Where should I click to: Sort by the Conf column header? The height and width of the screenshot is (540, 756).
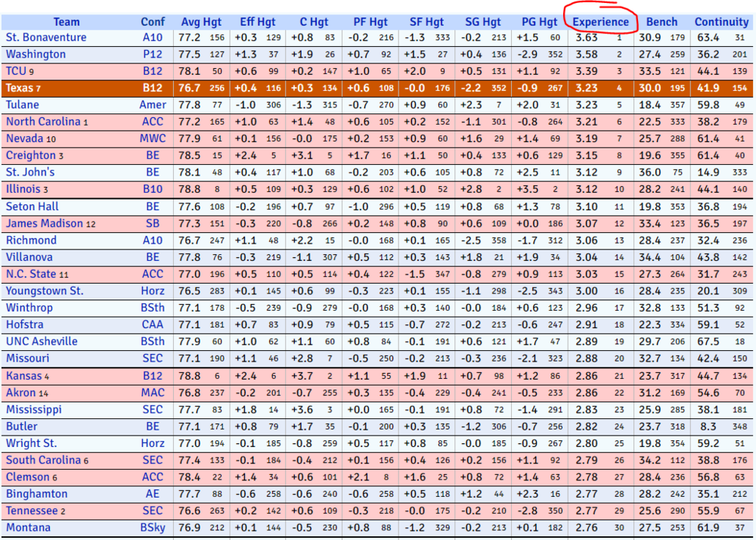point(153,22)
